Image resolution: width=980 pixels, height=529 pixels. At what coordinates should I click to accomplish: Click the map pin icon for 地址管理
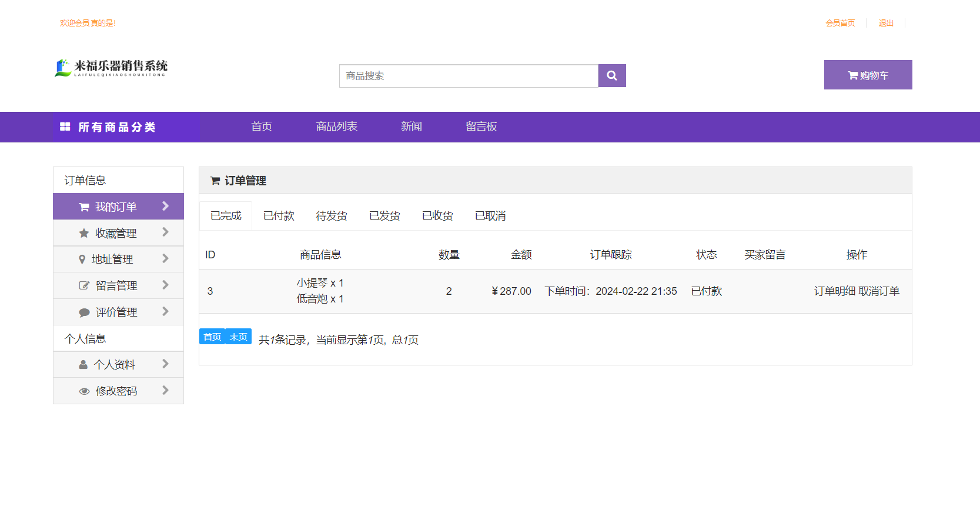[x=82, y=259]
